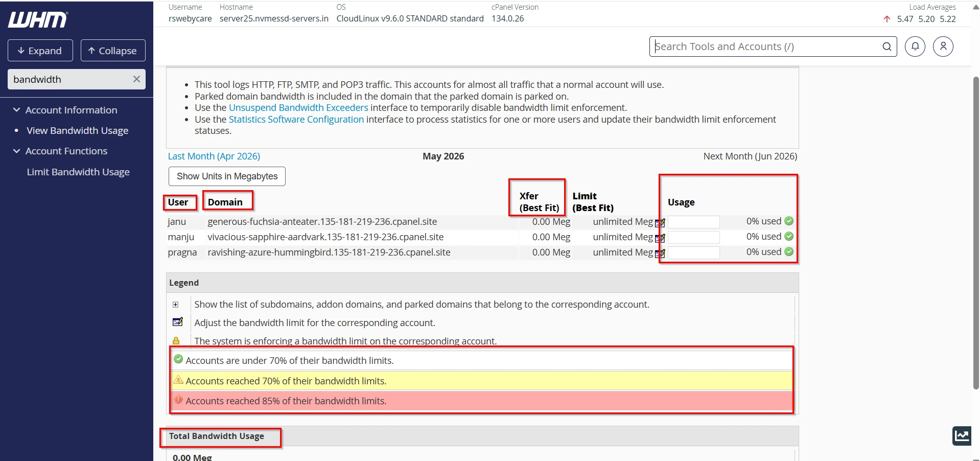The width and height of the screenshot is (980, 461).
Task: Click usage progress bar for janu
Action: click(x=693, y=222)
